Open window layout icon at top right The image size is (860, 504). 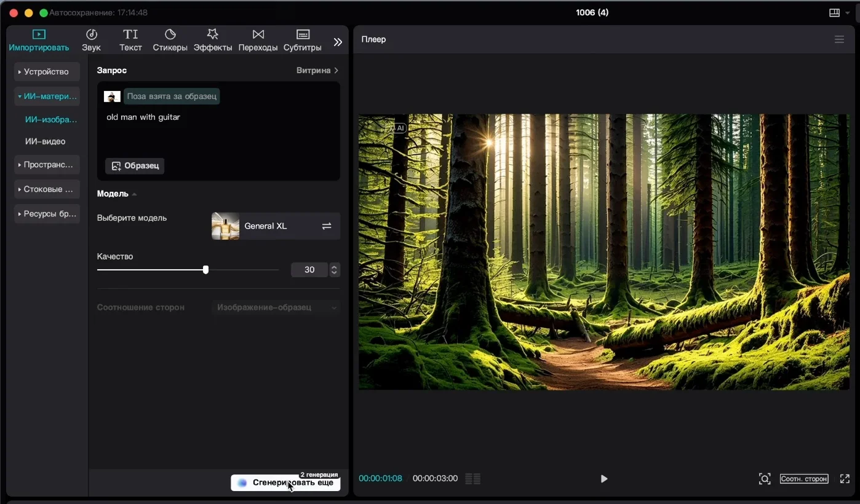coord(834,13)
